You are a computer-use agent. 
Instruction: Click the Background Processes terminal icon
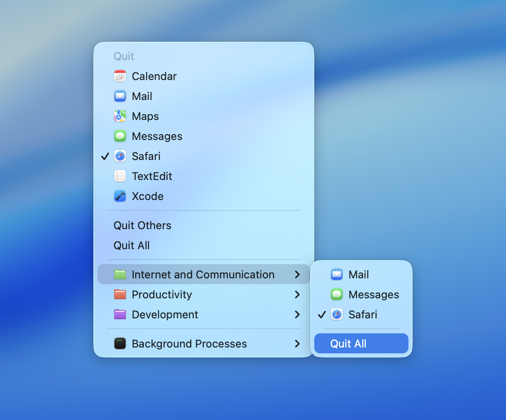(x=120, y=344)
